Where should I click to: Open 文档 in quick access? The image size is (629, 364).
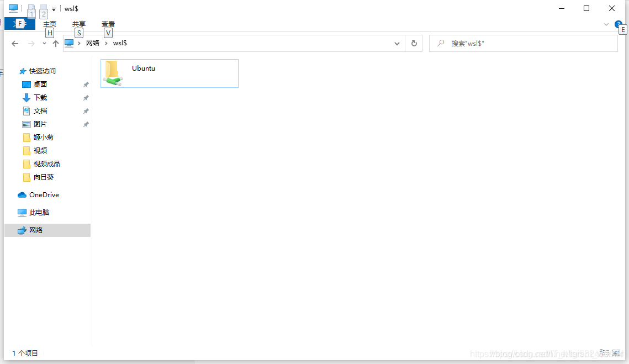point(40,111)
